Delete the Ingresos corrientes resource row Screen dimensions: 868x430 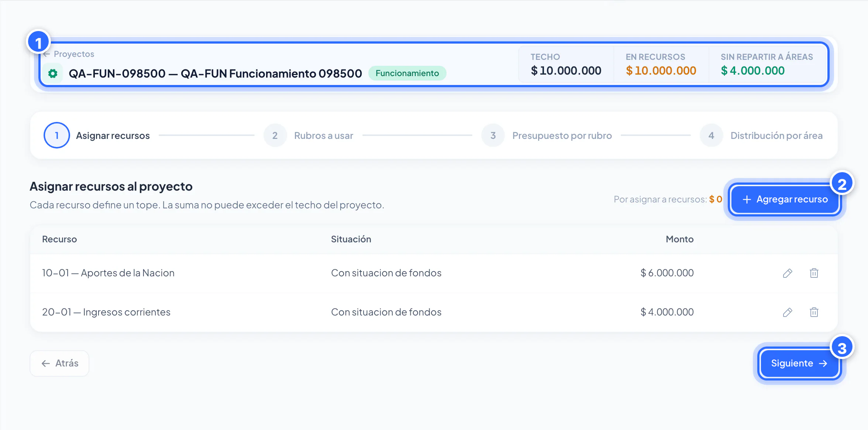coord(814,313)
